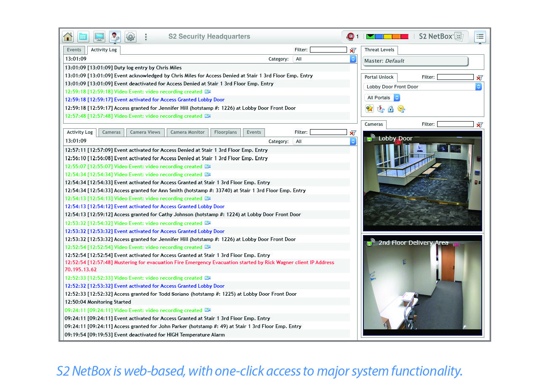Open the Category dropdown showing All
Image resolution: width=542 pixels, height=392 pixels.
(324, 59)
